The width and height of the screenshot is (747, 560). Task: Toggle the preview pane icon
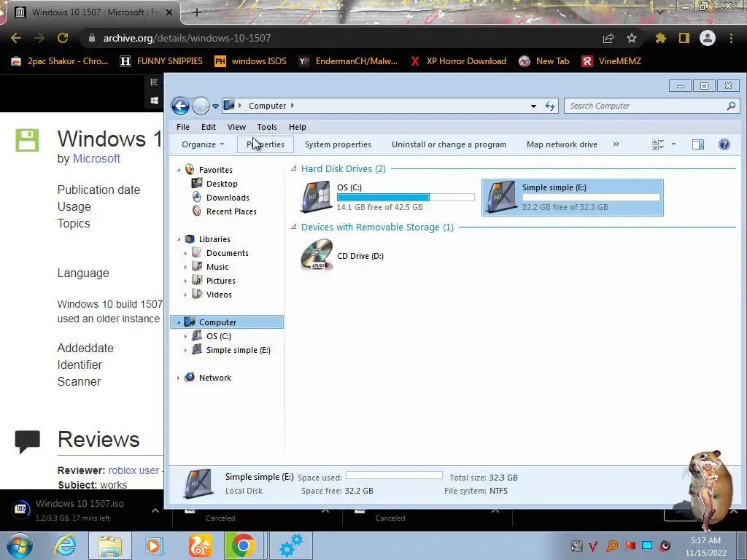point(698,144)
